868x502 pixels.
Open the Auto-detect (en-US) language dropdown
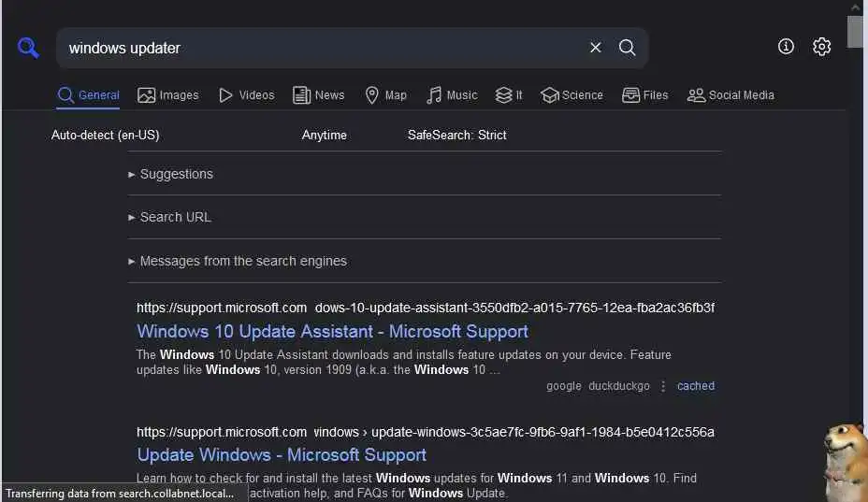tap(105, 135)
